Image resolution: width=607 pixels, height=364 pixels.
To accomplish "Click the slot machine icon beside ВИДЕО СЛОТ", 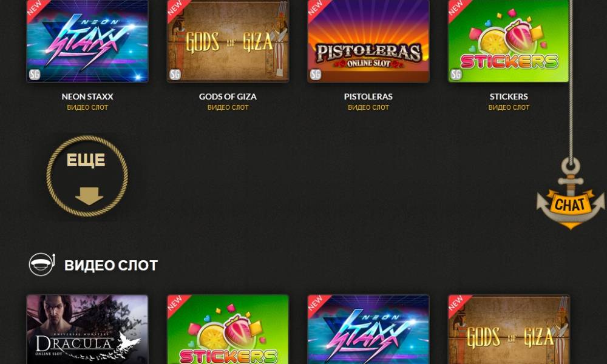I will click(42, 265).
